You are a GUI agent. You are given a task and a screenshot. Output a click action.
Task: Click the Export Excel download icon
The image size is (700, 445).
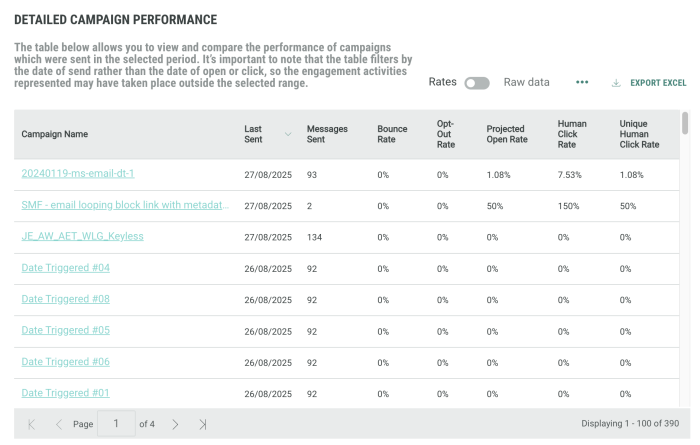point(616,82)
